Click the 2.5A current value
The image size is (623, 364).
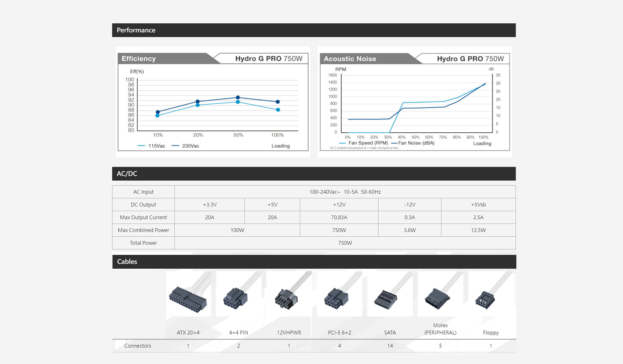(x=478, y=217)
